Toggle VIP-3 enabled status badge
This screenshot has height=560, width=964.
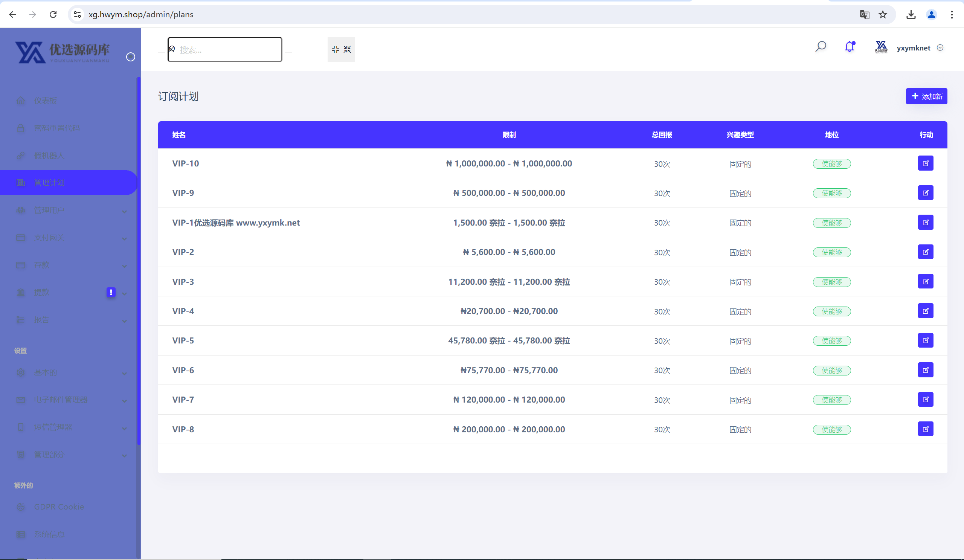click(x=832, y=282)
